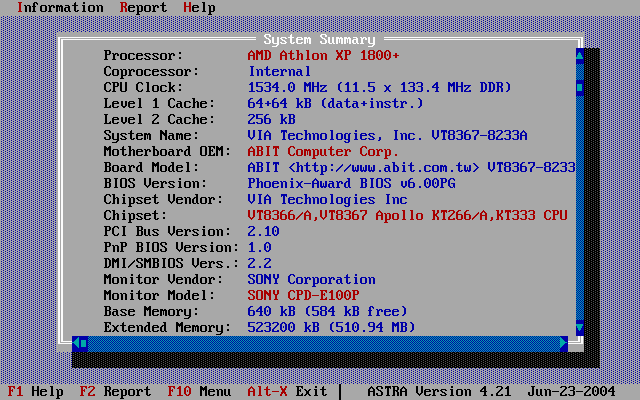Click the Coprocessor Internal value
This screenshot has height=400, width=640.
tap(280, 71)
